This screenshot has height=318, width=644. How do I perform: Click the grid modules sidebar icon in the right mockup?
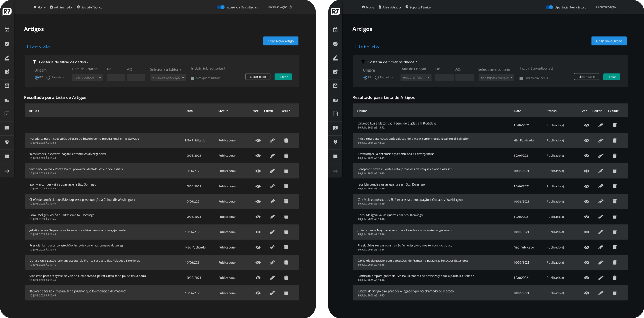(335, 156)
